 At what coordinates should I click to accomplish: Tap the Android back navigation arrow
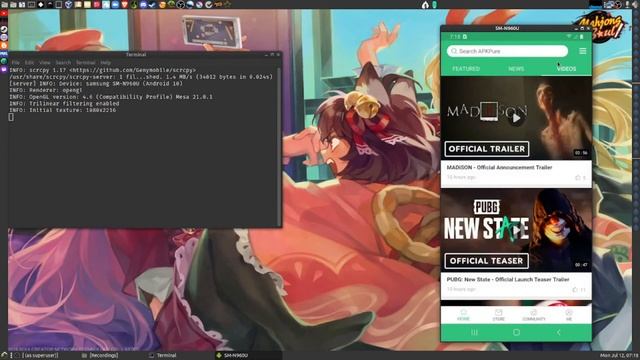(558, 333)
